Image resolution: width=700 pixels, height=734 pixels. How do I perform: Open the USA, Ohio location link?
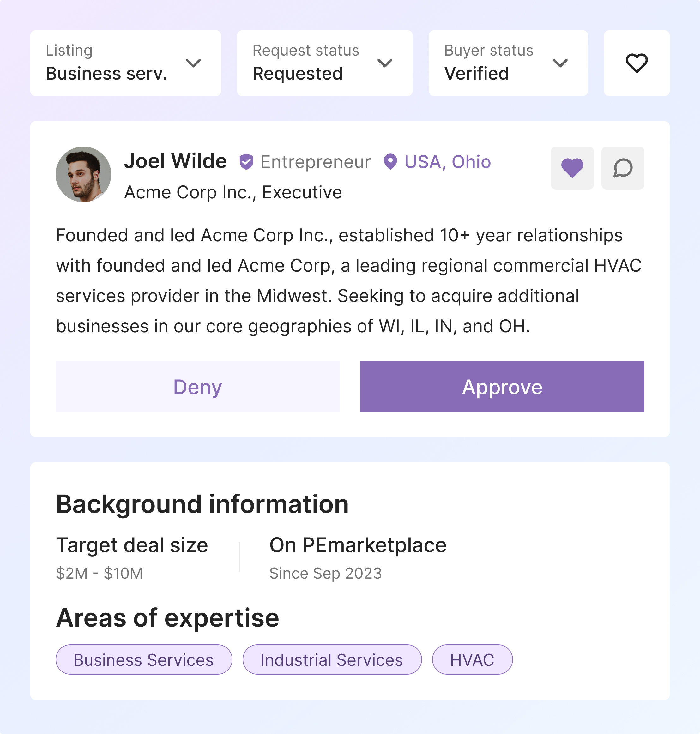tap(447, 162)
